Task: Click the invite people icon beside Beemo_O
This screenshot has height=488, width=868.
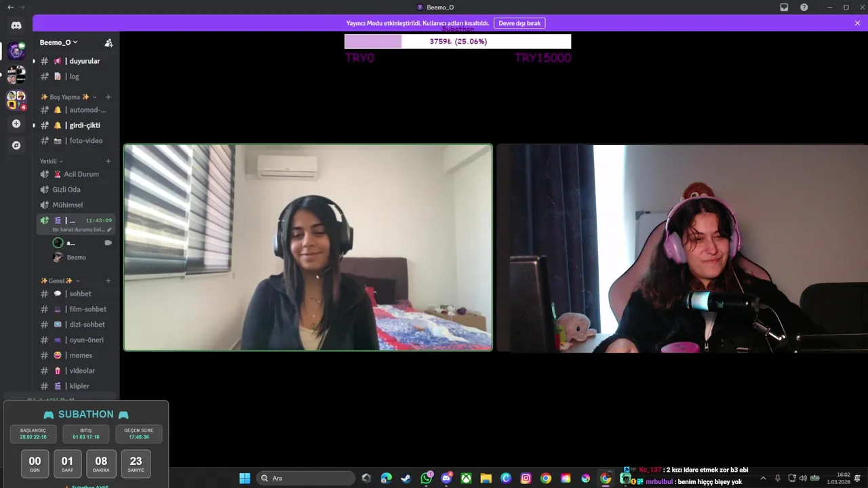Action: [108, 42]
